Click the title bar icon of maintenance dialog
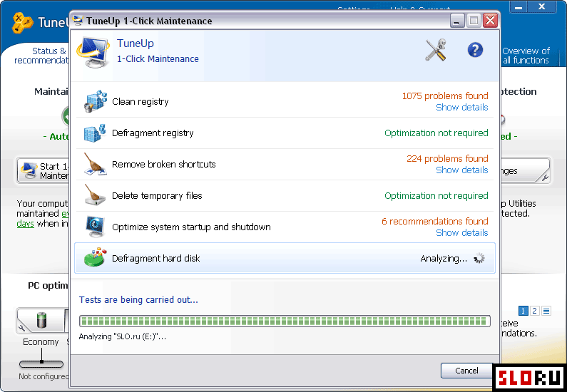567x392 pixels. 78,20
